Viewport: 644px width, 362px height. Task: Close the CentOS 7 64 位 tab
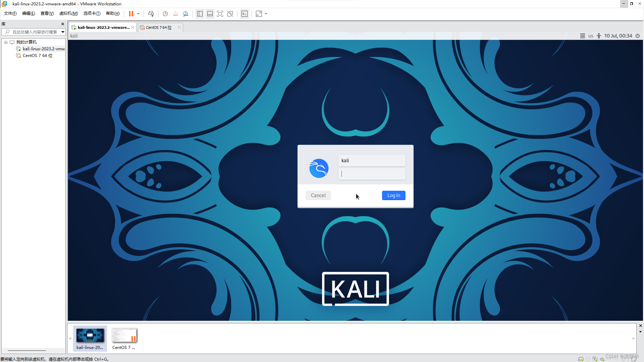click(179, 27)
